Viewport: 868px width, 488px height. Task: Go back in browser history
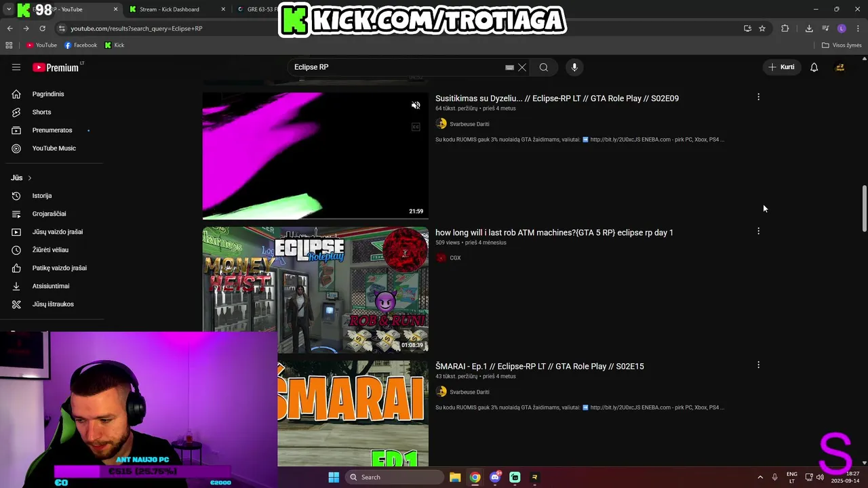[x=9, y=28]
